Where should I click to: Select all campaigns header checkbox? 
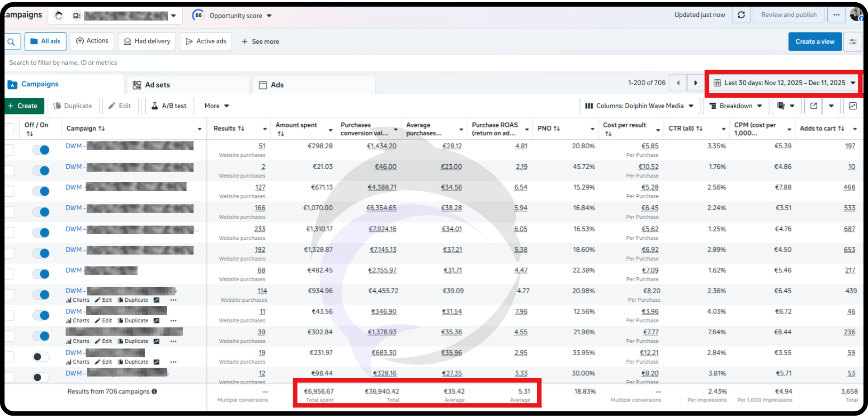[x=9, y=129]
